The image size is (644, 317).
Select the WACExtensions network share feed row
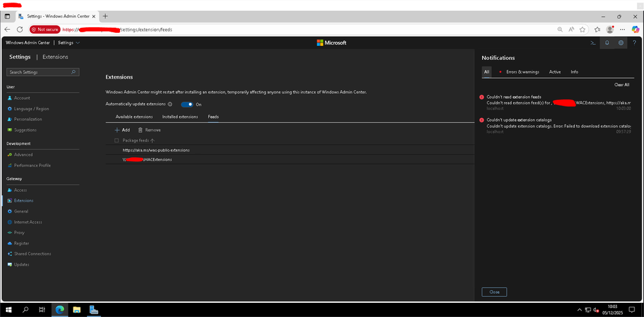[290, 159]
